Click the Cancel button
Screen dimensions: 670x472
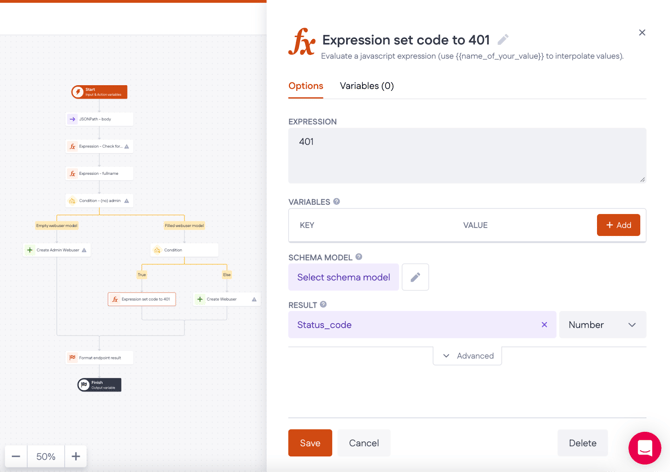pyautogui.click(x=364, y=443)
